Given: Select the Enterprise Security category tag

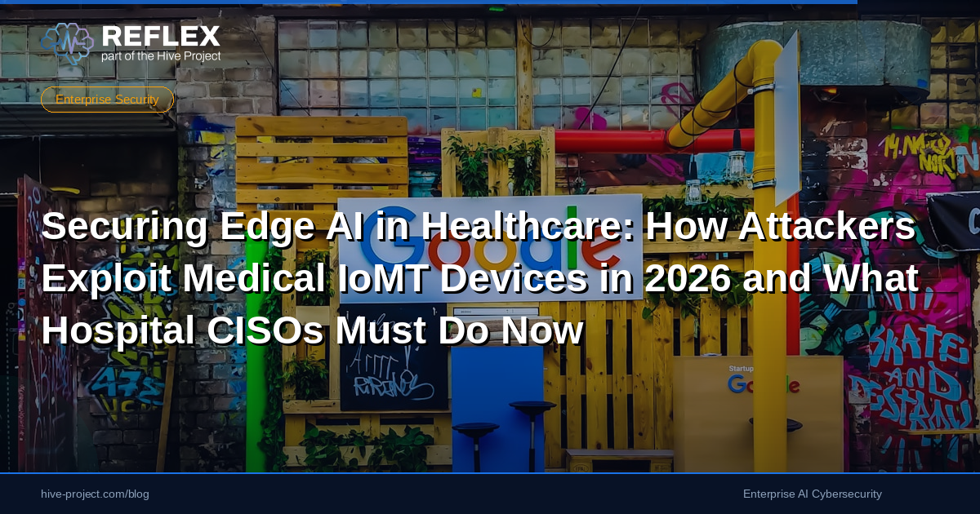Looking at the screenshot, I should coord(107,100).
